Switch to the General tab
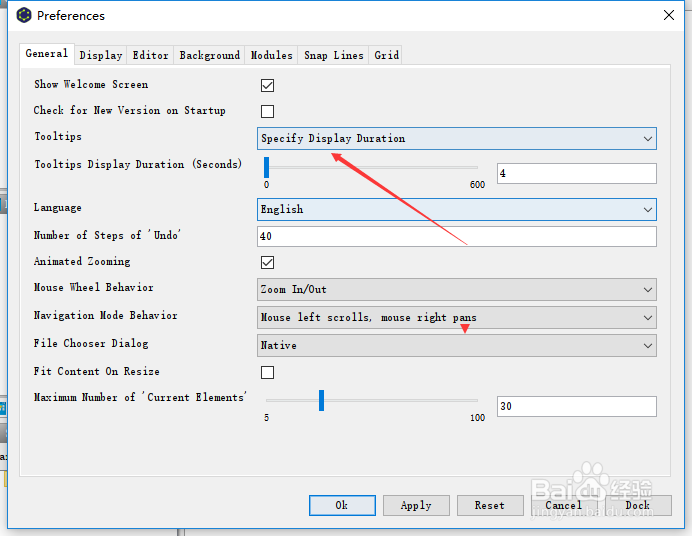Screen dimensions: 692x536 47,54
